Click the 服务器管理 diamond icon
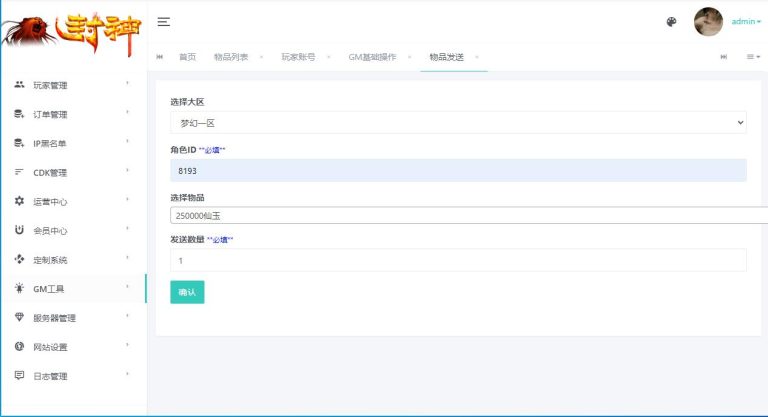Image resolution: width=768 pixels, height=417 pixels. click(19, 317)
